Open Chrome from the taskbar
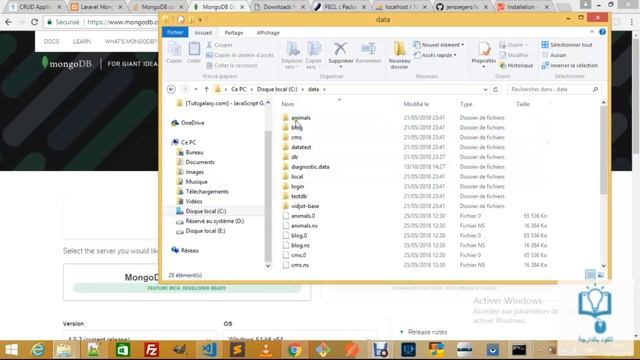Image resolution: width=640 pixels, height=360 pixels. point(294,350)
